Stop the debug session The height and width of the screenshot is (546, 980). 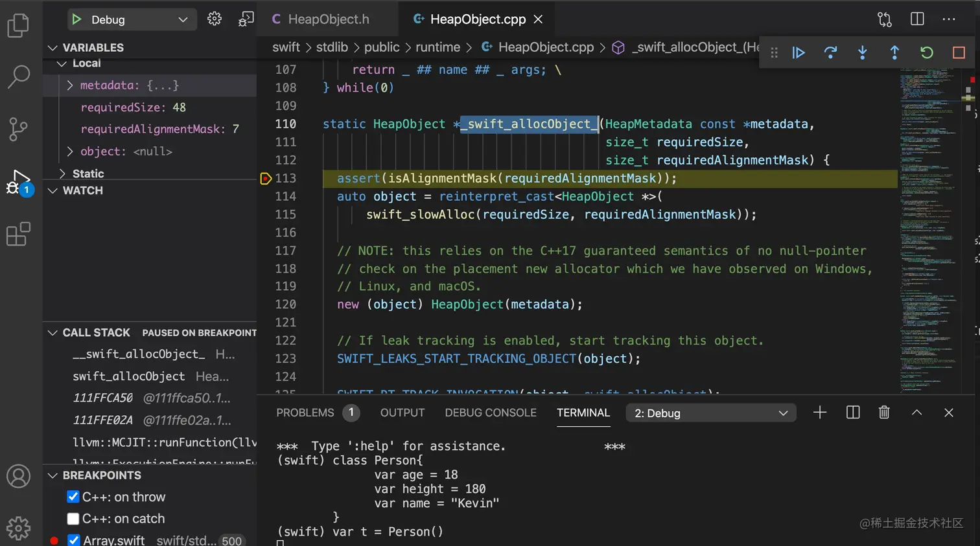coord(959,52)
